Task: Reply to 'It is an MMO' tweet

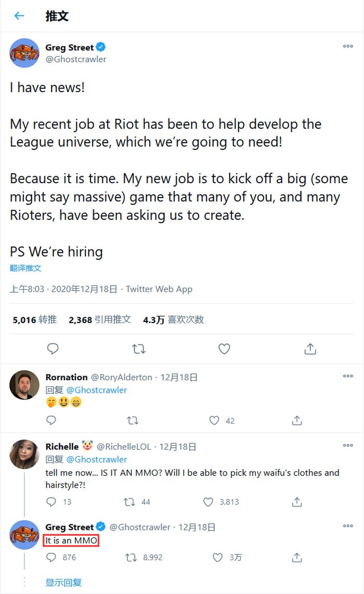Action: [51, 558]
